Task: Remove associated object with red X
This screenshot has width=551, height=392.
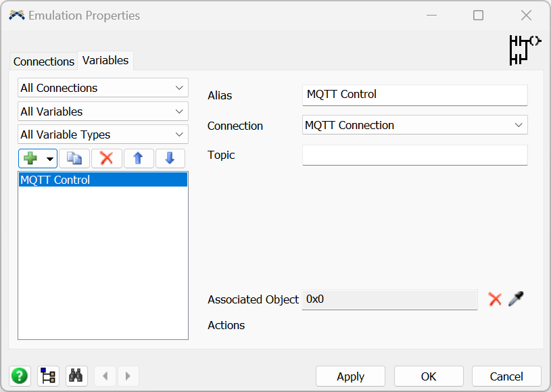Action: 495,299
